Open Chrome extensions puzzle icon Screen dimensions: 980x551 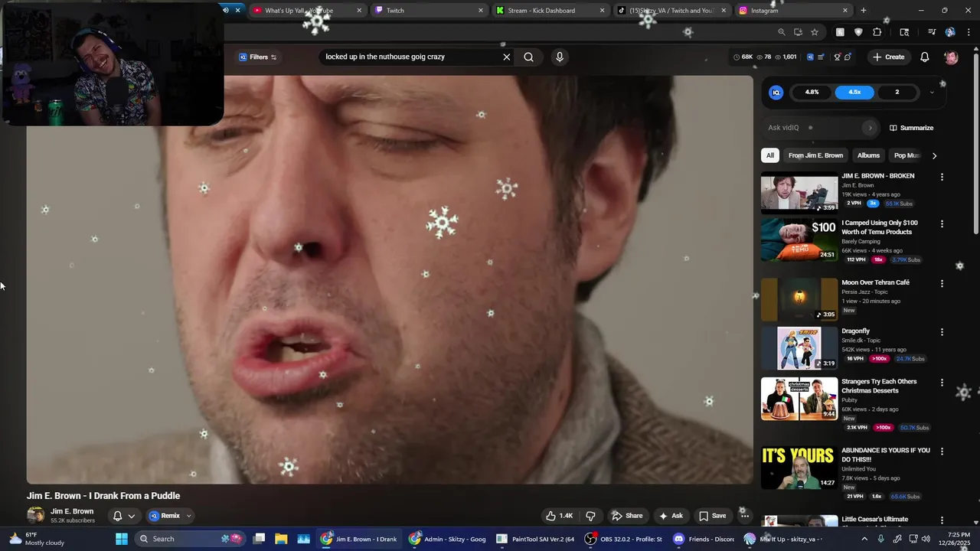click(877, 32)
